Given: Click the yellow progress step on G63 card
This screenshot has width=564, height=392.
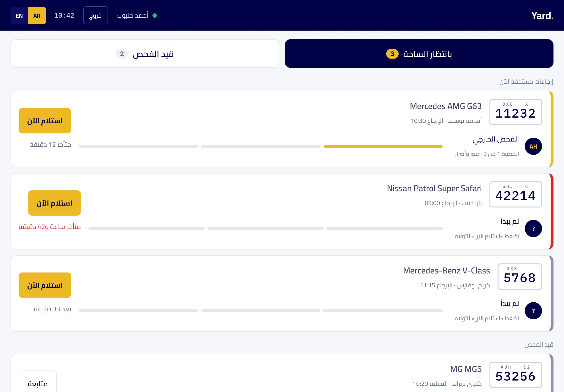Looking at the screenshot, I should (383, 146).
